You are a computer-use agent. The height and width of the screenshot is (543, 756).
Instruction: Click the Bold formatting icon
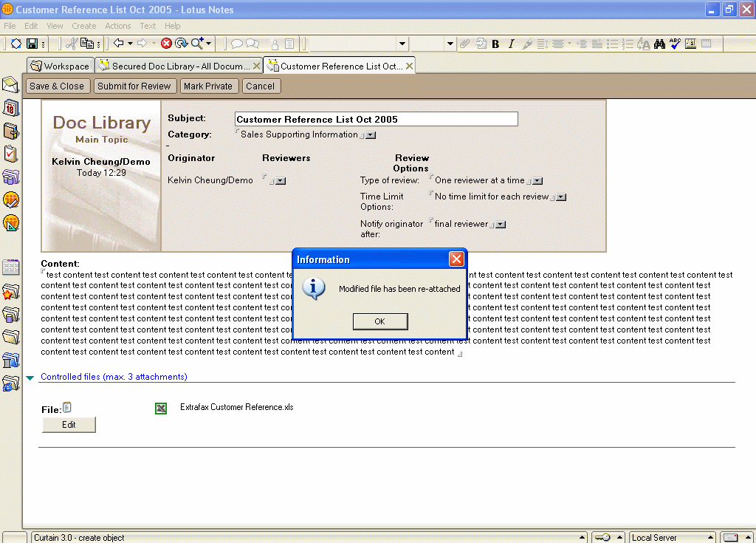click(x=495, y=44)
